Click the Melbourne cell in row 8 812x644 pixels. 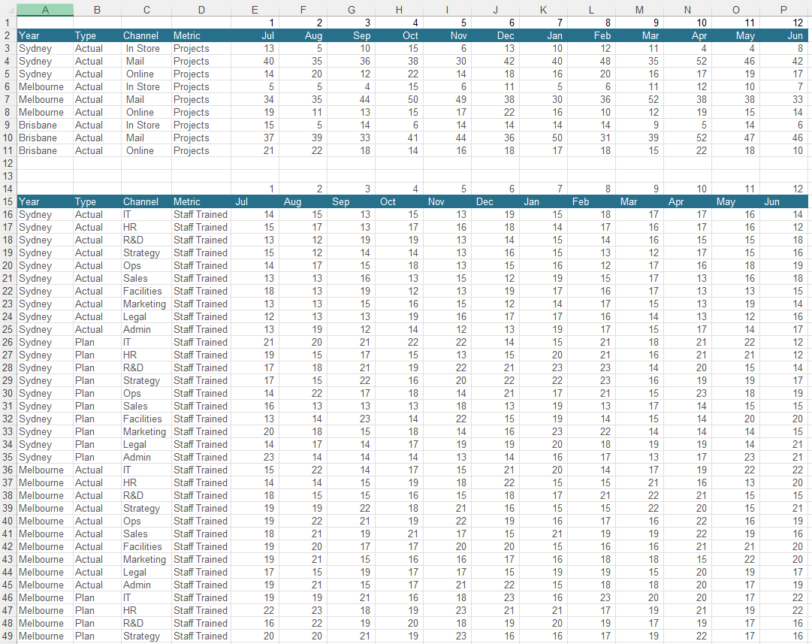45,112
